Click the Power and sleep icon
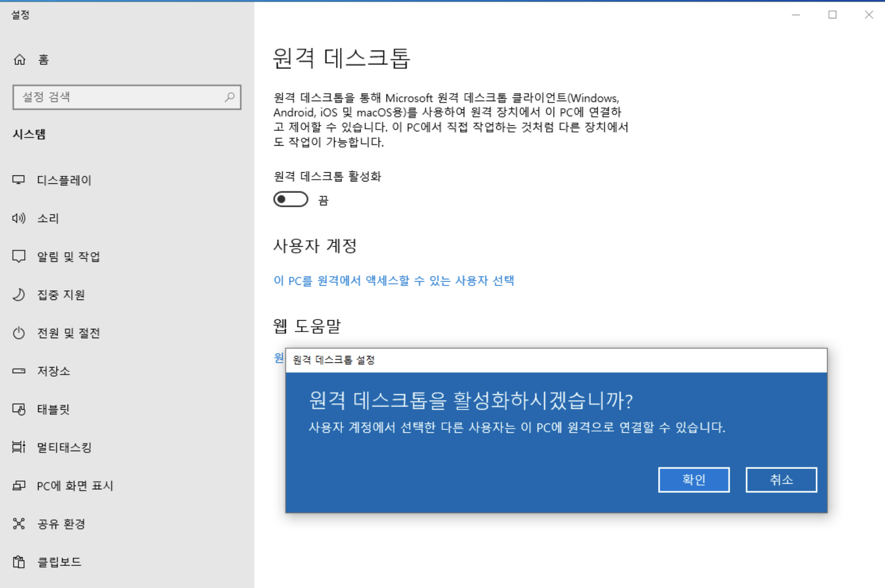The width and height of the screenshot is (885, 588). coord(19,333)
